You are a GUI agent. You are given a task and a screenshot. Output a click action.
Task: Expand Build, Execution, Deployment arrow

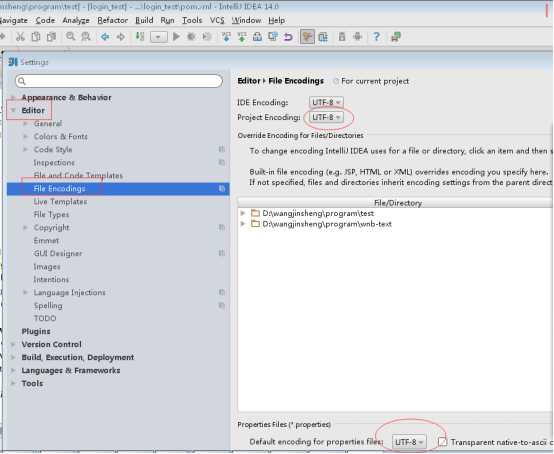point(13,357)
